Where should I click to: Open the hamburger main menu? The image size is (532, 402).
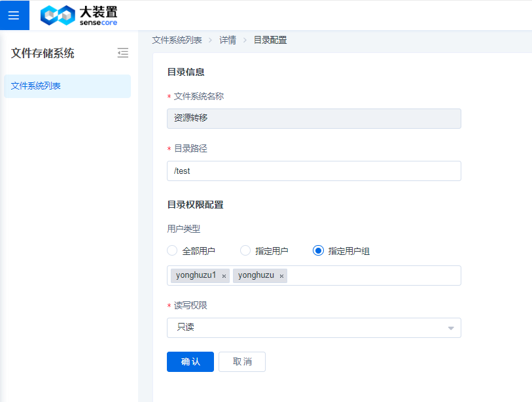tap(14, 15)
